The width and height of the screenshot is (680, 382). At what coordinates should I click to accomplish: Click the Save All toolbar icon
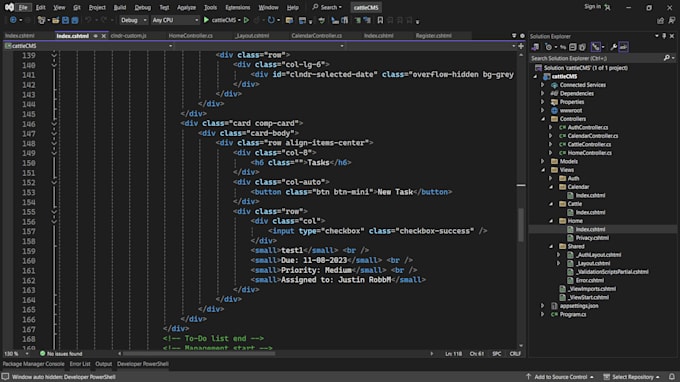[x=75, y=20]
